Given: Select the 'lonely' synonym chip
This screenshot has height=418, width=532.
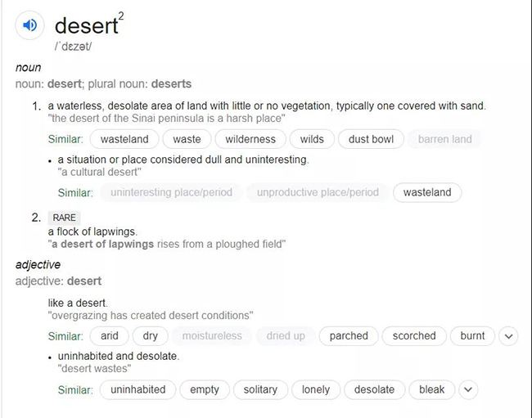Looking at the screenshot, I should (315, 389).
